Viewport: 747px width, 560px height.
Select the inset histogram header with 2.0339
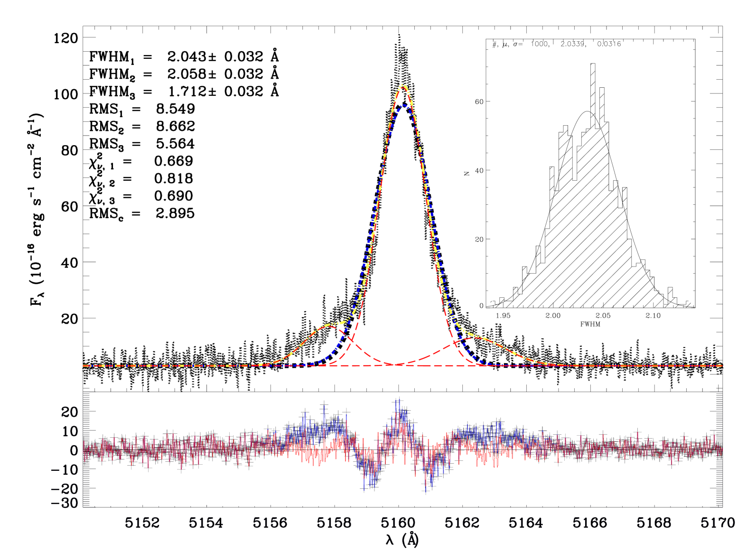pyautogui.click(x=556, y=44)
